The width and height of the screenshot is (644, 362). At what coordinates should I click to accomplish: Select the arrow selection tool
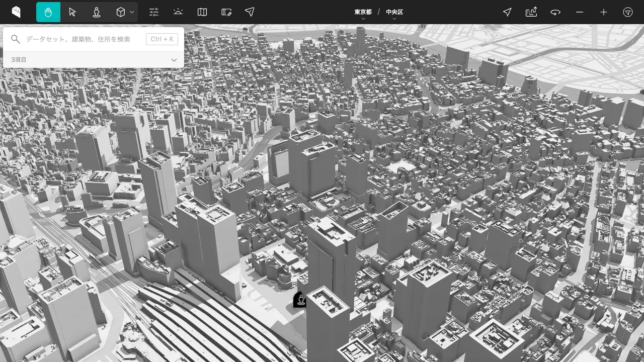coord(72,12)
